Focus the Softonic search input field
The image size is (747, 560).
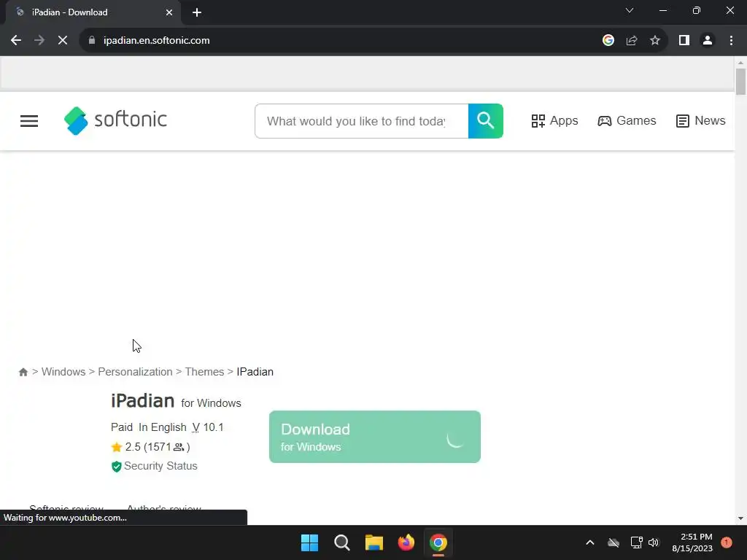(x=362, y=121)
